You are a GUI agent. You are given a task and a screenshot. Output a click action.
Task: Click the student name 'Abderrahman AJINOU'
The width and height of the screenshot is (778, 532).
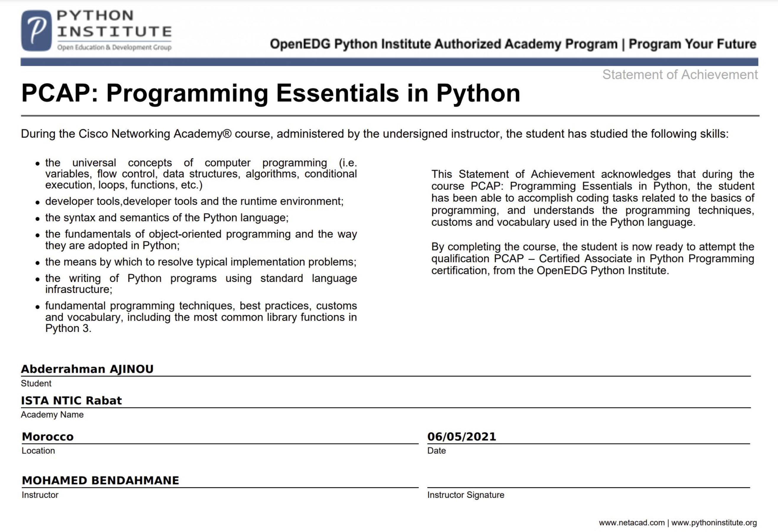click(87, 369)
